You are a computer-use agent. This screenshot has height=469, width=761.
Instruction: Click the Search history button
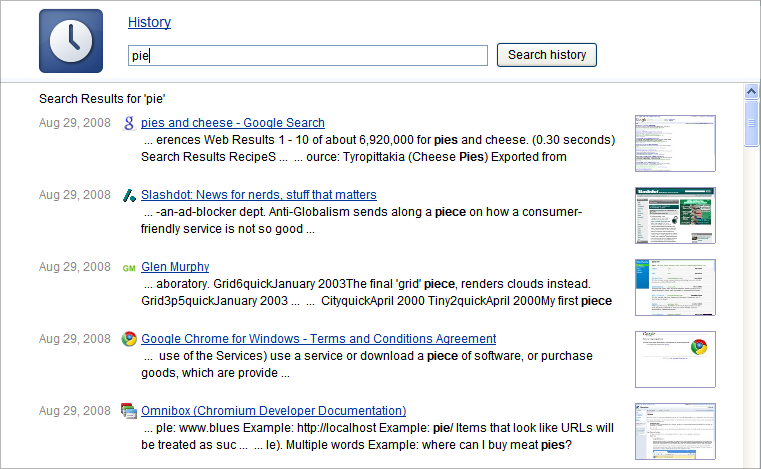tap(546, 55)
